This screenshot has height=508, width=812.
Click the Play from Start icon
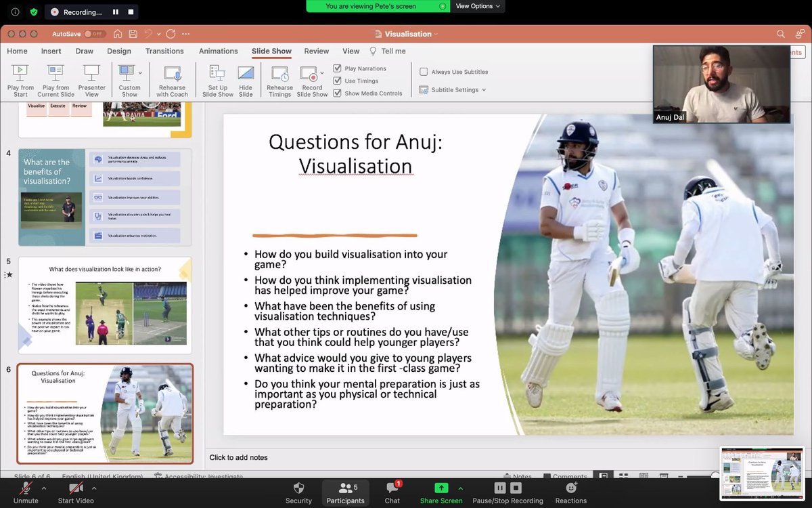[x=20, y=72]
